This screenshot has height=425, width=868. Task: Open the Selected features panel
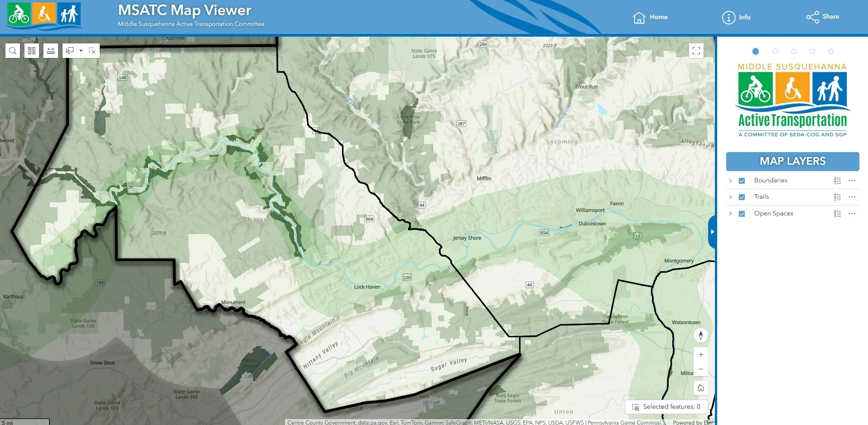[x=666, y=407]
